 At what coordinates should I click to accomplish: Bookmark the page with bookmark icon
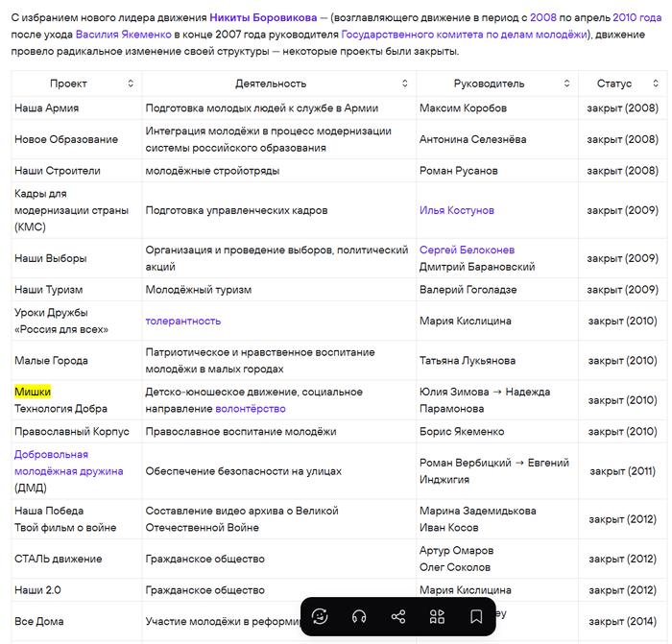(x=475, y=616)
